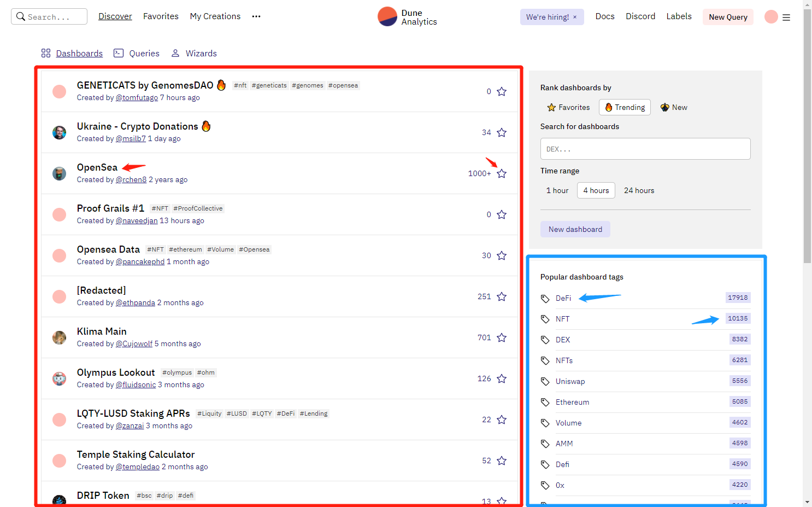Viewport: 812px width, 507px height.
Task: Favorite the Opensea Data dashboard
Action: point(502,255)
